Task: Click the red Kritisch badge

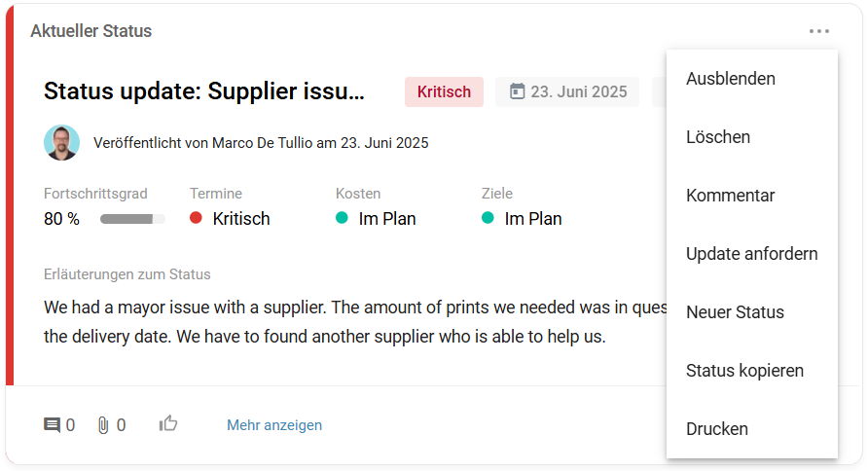Action: point(444,91)
